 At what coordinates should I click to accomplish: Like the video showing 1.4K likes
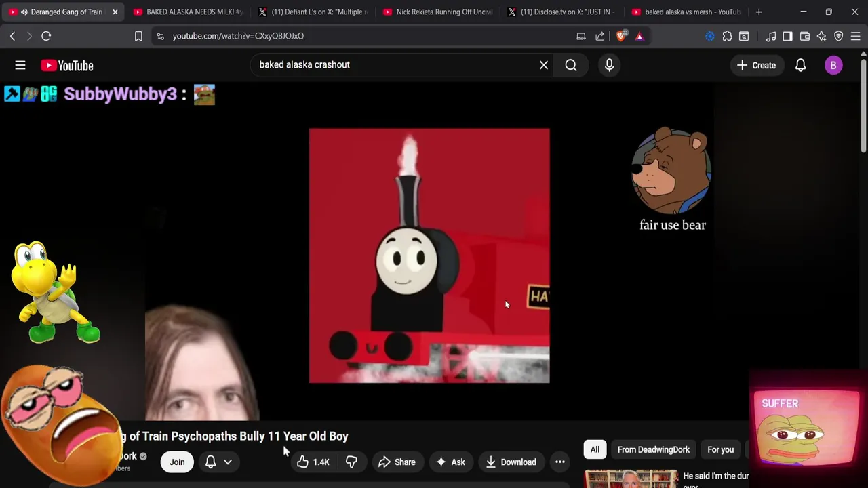(x=313, y=462)
